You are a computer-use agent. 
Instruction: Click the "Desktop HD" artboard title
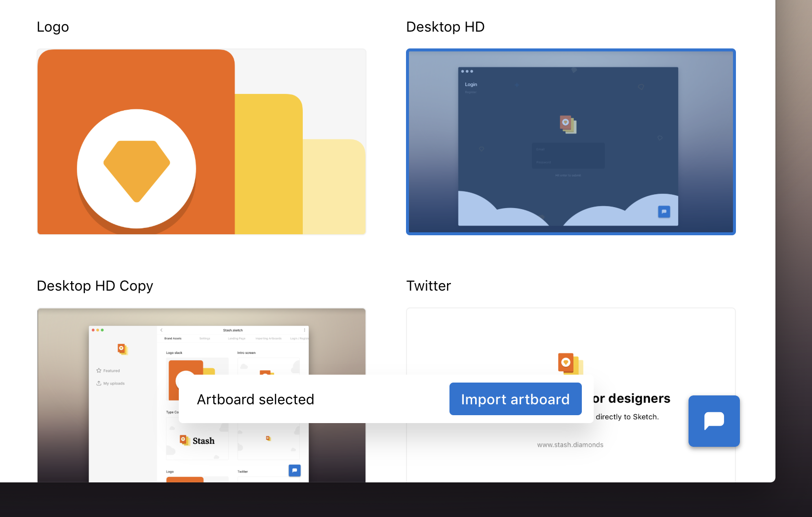point(446,27)
